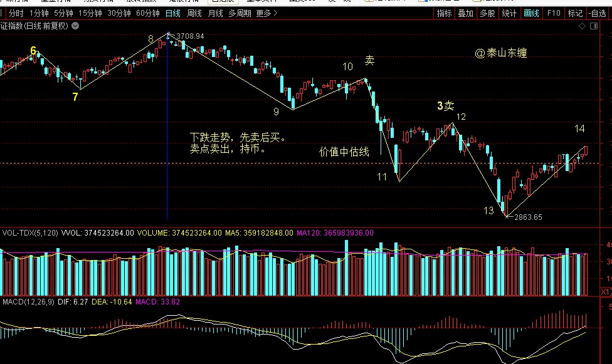Open the 统计 statistics button
This screenshot has width=612, height=364.
[509, 13]
